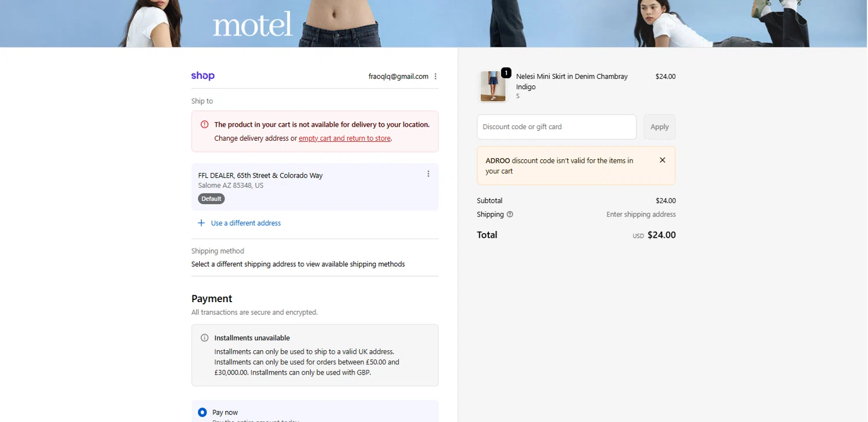
Task: Click the motel store logo
Action: 252,24
